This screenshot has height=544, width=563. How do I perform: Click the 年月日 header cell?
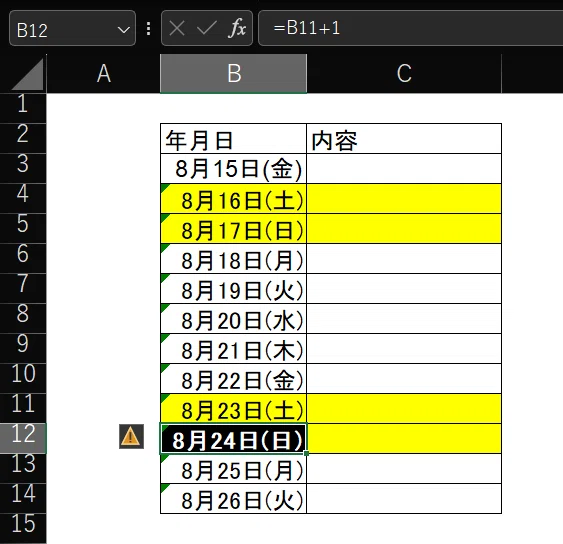pos(233,139)
